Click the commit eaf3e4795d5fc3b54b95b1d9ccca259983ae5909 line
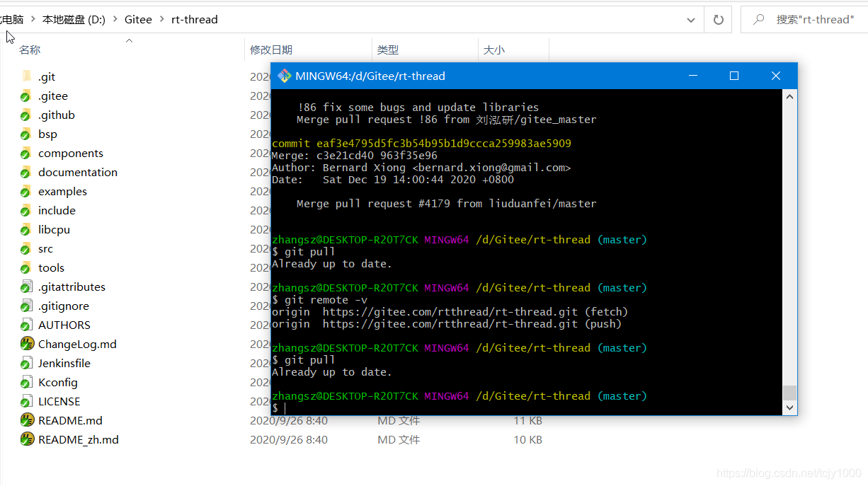The image size is (868, 486). 421,144
